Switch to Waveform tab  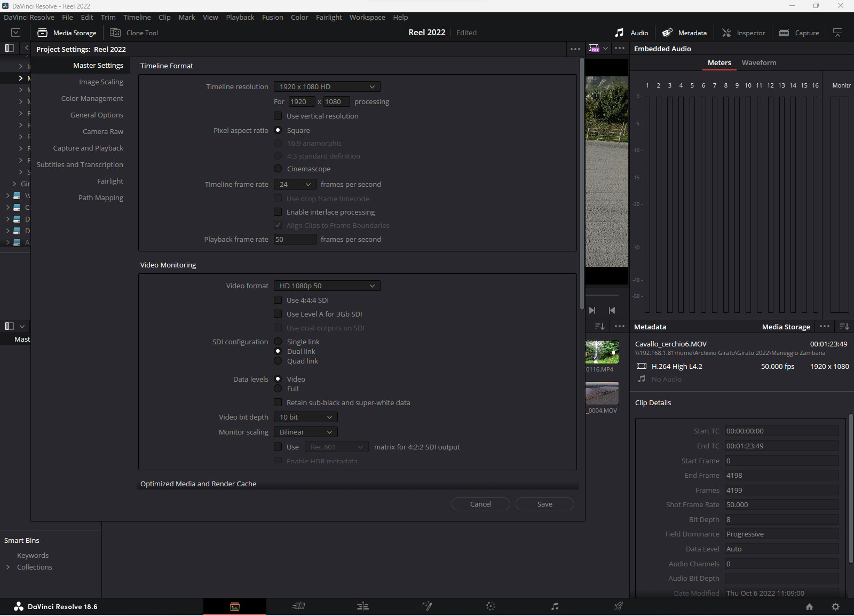pyautogui.click(x=759, y=62)
